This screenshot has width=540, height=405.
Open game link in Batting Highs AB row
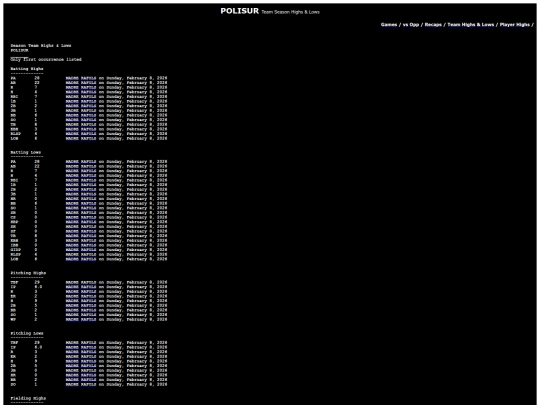click(81, 83)
